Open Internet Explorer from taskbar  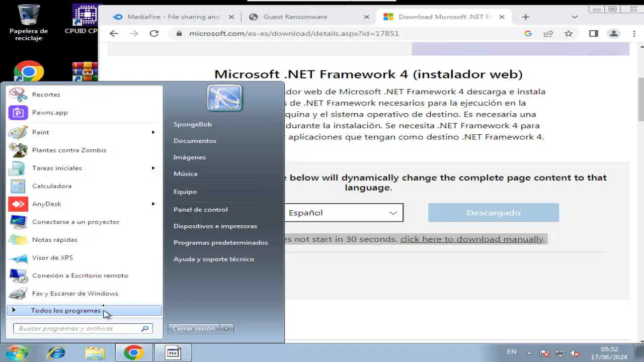(56, 353)
